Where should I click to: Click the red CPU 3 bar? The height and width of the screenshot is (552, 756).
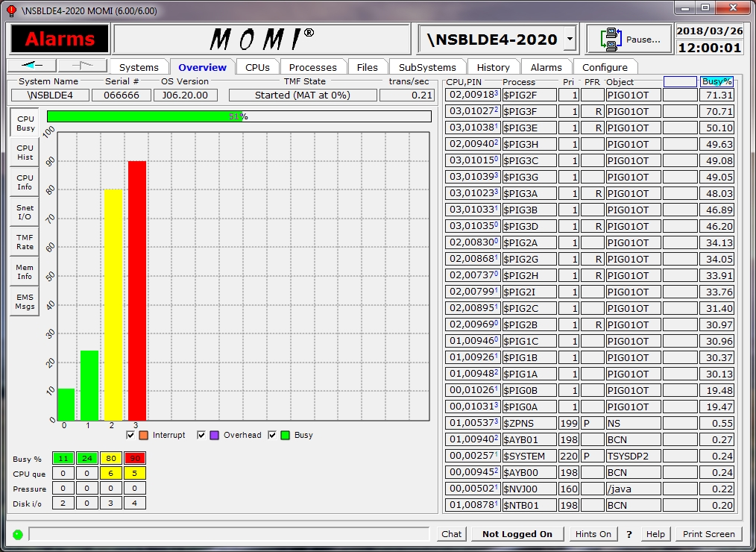point(137,291)
